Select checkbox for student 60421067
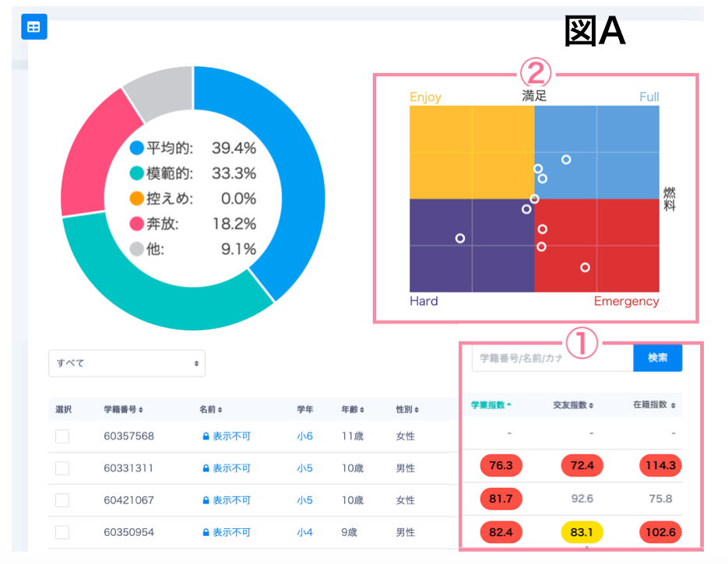The width and height of the screenshot is (728, 564). tap(62, 500)
